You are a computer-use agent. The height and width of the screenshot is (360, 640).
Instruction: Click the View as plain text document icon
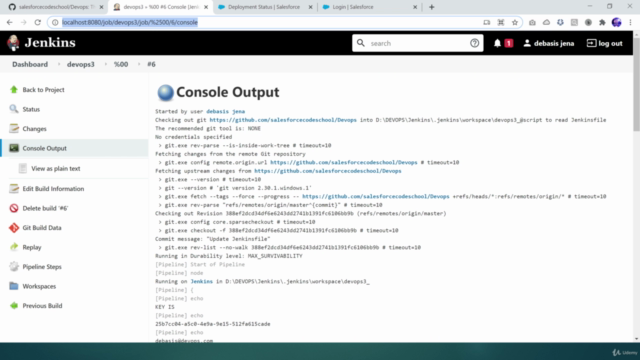point(23,168)
